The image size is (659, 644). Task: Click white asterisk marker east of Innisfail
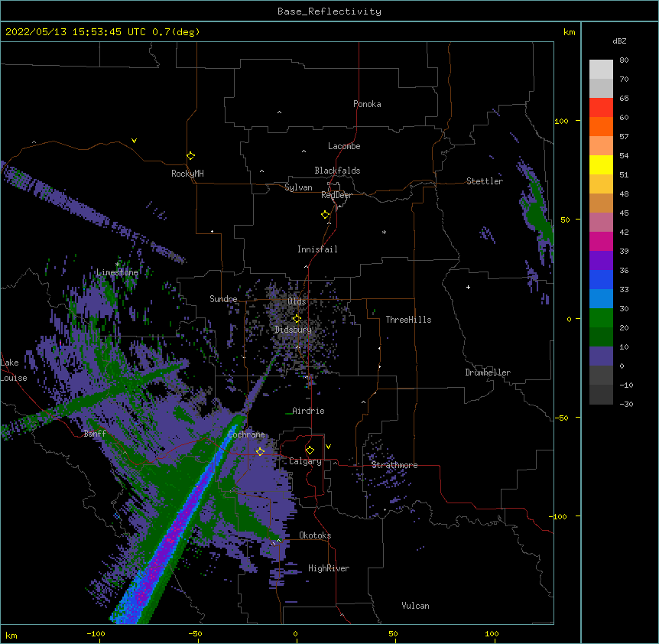pos(384,232)
